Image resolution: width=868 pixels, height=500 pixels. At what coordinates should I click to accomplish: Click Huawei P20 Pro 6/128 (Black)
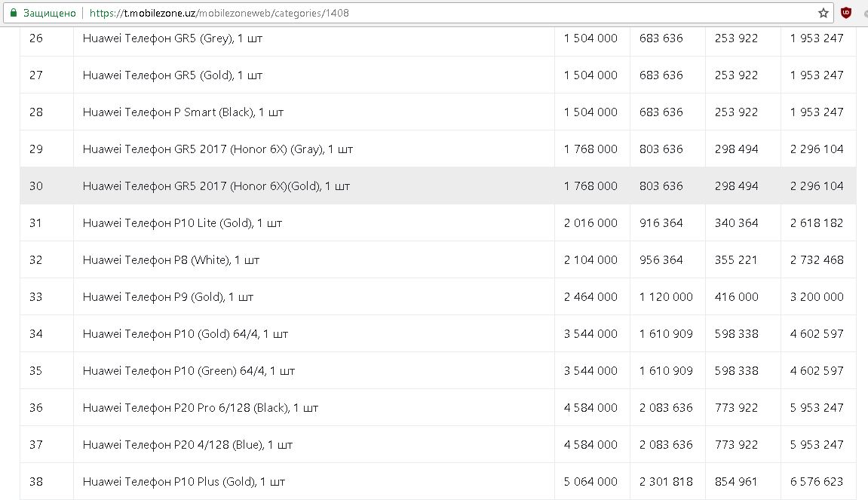click(x=201, y=407)
